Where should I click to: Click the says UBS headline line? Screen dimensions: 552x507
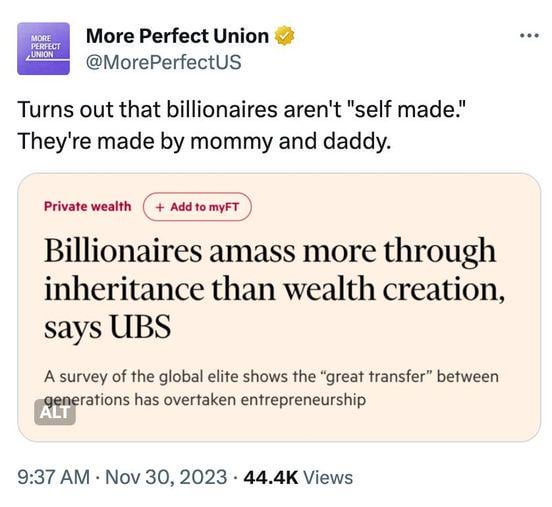108,327
